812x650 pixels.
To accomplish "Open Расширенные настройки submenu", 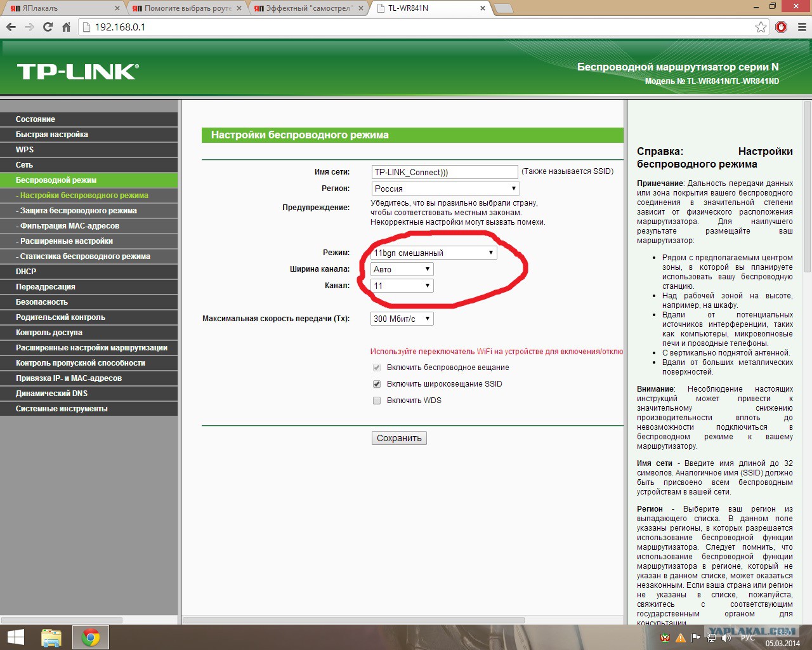I will [89, 241].
